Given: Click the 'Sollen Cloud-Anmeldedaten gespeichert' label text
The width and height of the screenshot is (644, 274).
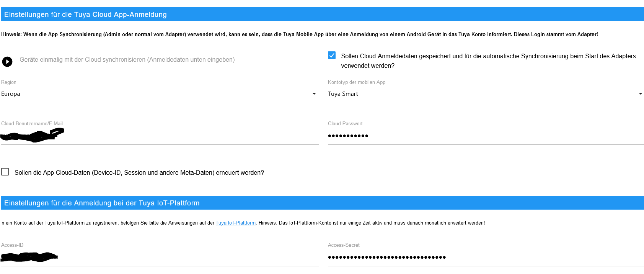Looking at the screenshot, I should [x=488, y=56].
